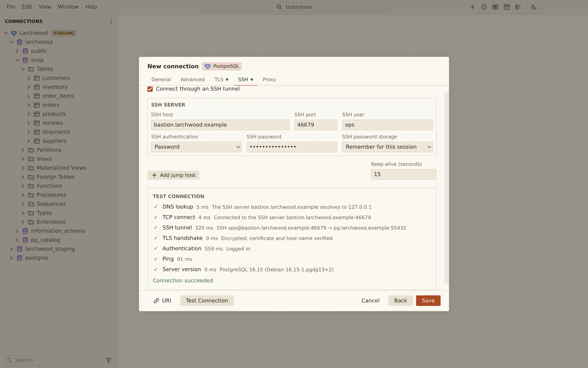Viewport: 588px width, 368px height.
Task: Switch to the General tab
Action: point(161,80)
